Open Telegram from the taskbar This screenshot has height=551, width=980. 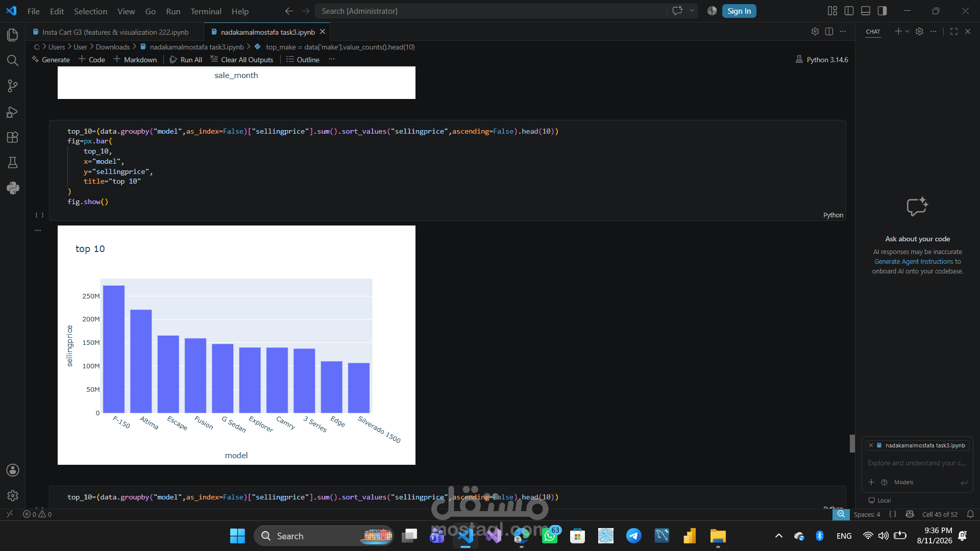tap(634, 536)
